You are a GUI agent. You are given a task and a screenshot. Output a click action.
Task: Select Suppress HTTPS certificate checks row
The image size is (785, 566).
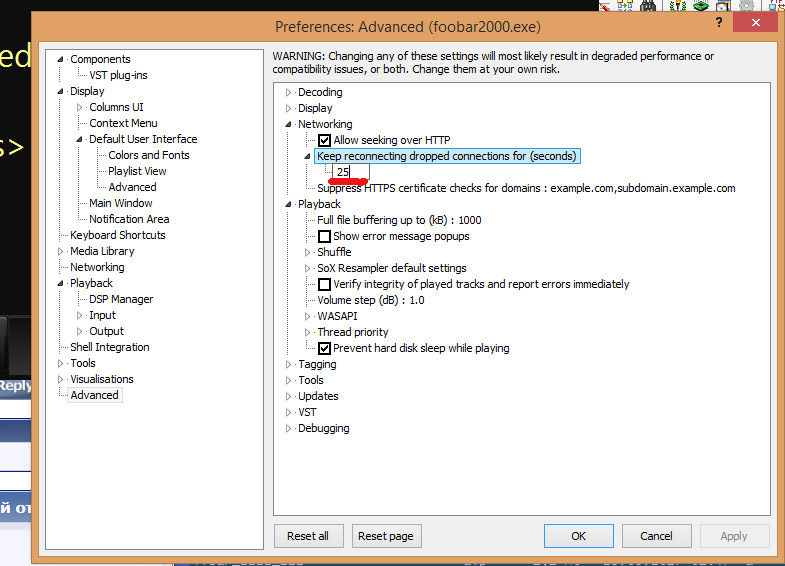(526, 188)
